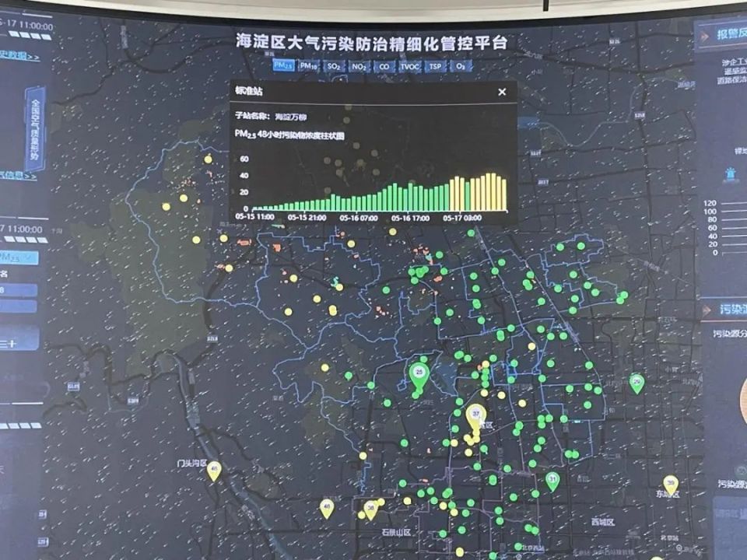The width and height of the screenshot is (747, 560).
Task: Click the 05-16 07:00 axis label
Action: (359, 218)
